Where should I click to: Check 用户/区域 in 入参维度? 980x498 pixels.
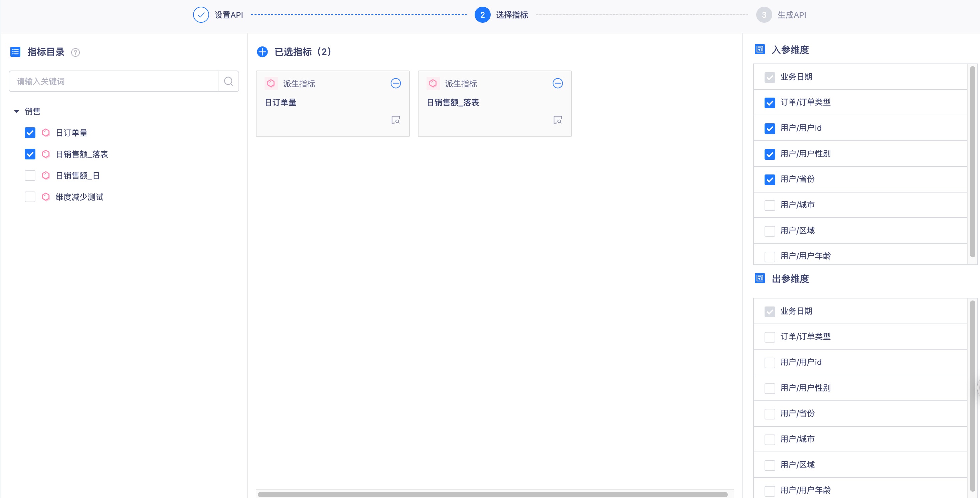click(x=770, y=231)
